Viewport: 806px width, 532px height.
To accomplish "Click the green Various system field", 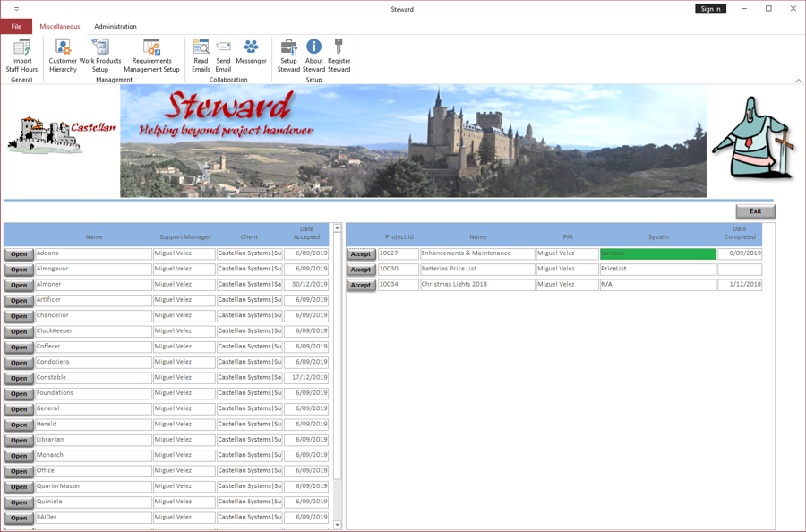I will (x=658, y=253).
